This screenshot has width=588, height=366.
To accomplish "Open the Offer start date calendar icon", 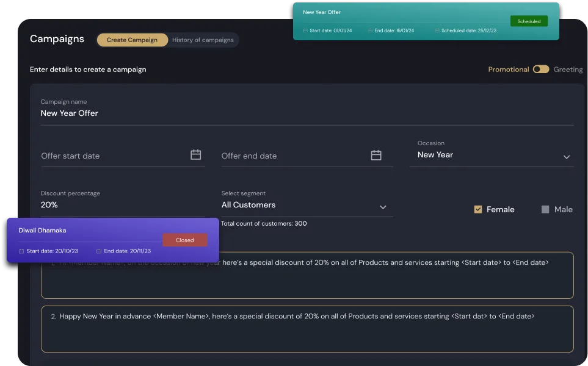I will 195,155.
